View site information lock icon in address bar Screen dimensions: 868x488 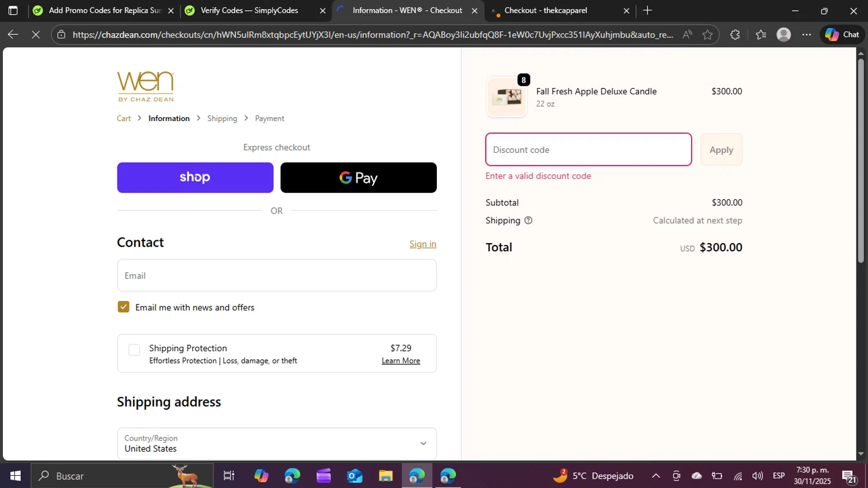(61, 35)
